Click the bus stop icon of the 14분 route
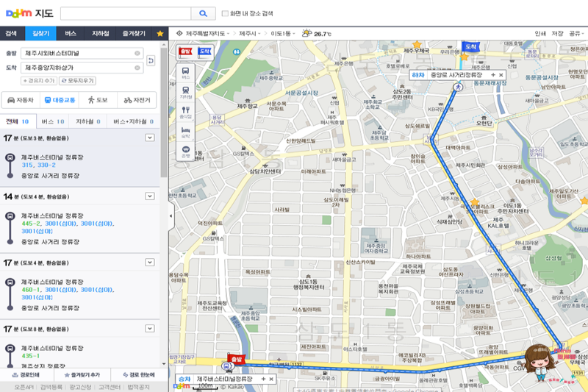 coord(10,216)
